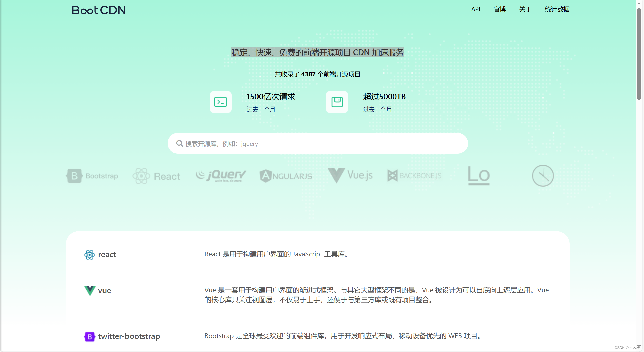Click the twitter-bootstrap B icon
The height and width of the screenshot is (352, 644).
pos(89,337)
